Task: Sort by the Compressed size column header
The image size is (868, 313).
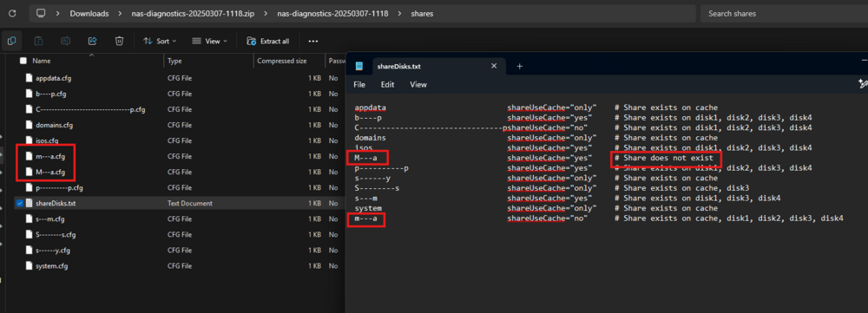Action: coord(282,61)
